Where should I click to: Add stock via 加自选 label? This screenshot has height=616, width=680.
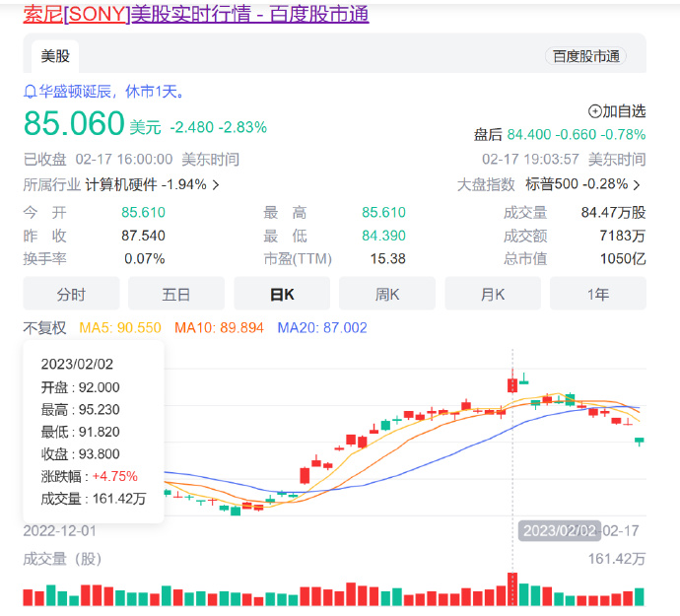[x=624, y=111]
